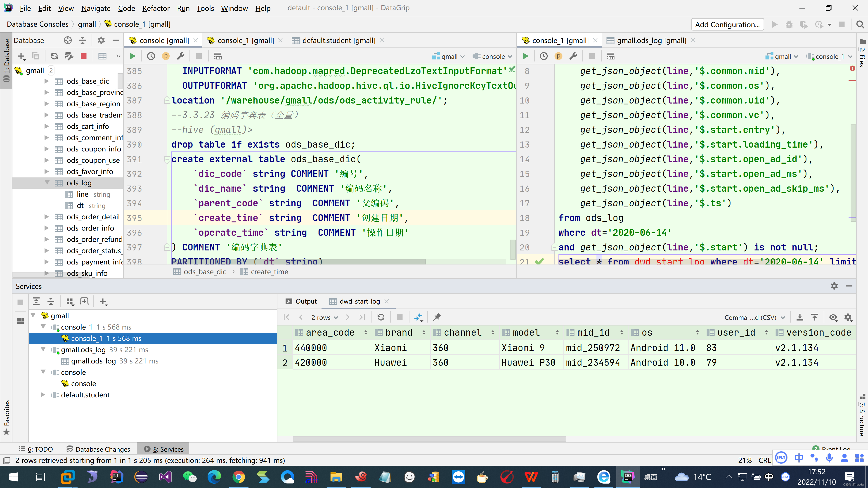
Task: Toggle transaction mode P icon in left console
Action: pyautogui.click(x=166, y=56)
